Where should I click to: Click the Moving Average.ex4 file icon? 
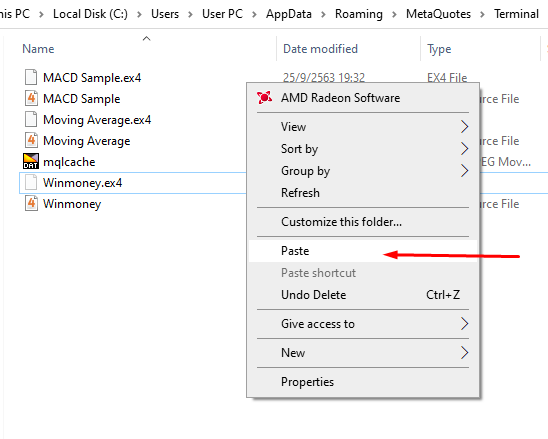[31, 120]
